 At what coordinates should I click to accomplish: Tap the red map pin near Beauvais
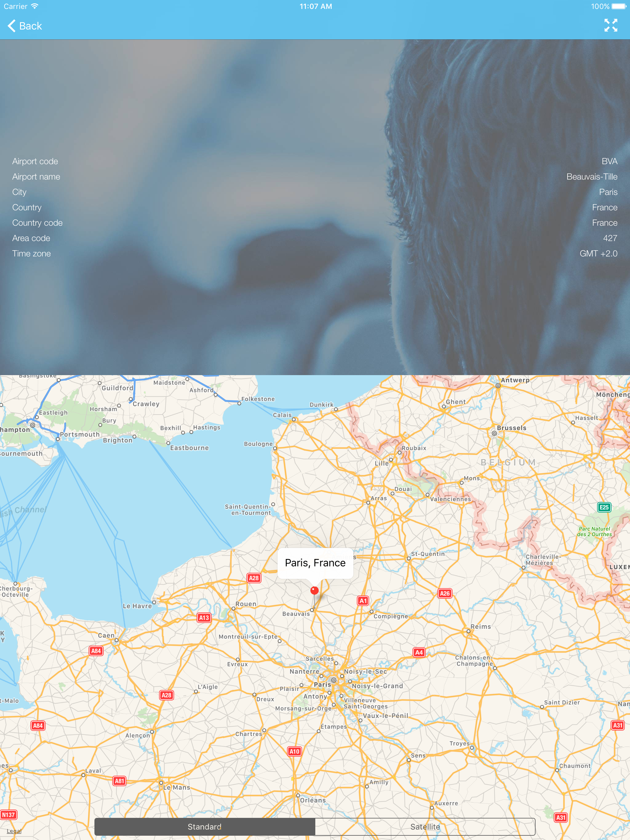tap(314, 590)
